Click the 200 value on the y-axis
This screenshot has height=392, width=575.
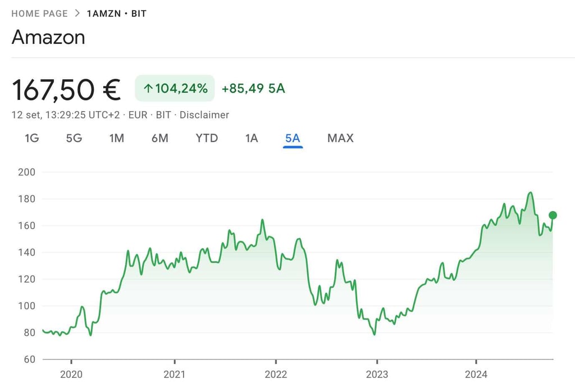click(x=26, y=172)
